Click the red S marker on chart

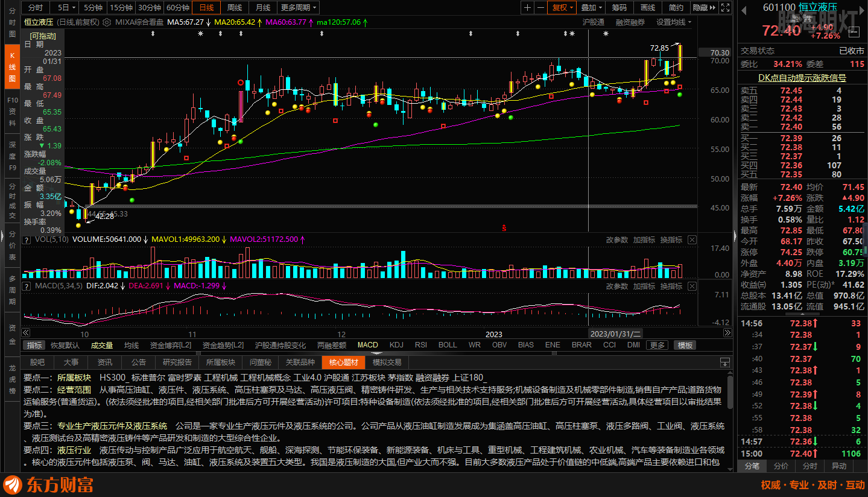pos(504,228)
